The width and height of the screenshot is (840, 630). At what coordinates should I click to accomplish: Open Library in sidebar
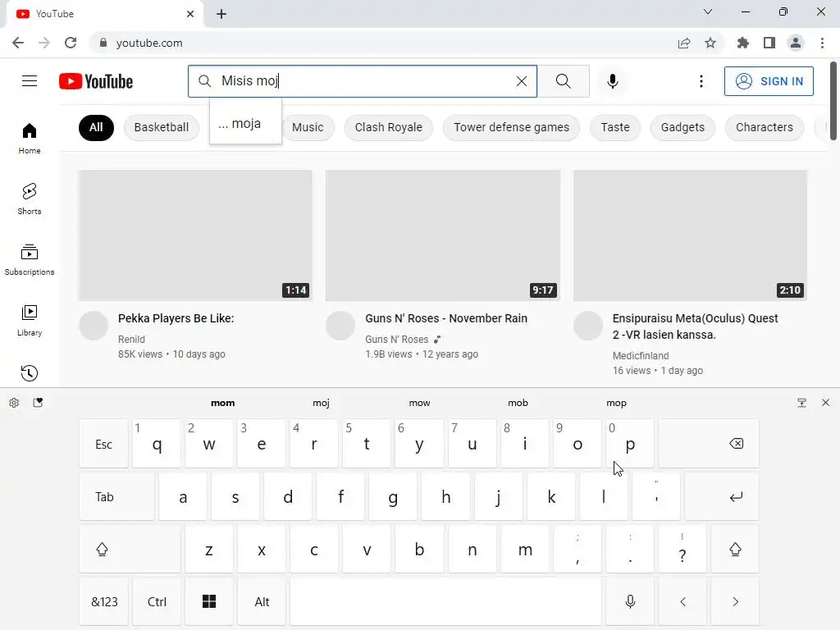click(30, 320)
